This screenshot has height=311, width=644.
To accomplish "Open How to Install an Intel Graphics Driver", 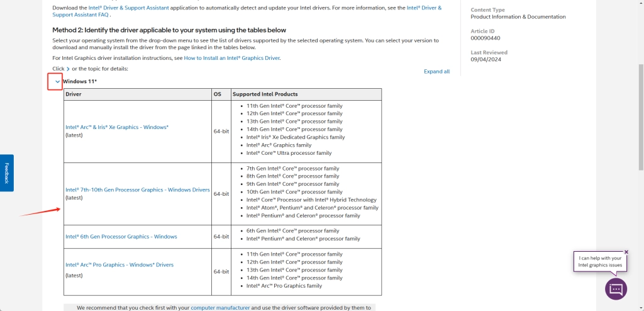I will (x=231, y=58).
